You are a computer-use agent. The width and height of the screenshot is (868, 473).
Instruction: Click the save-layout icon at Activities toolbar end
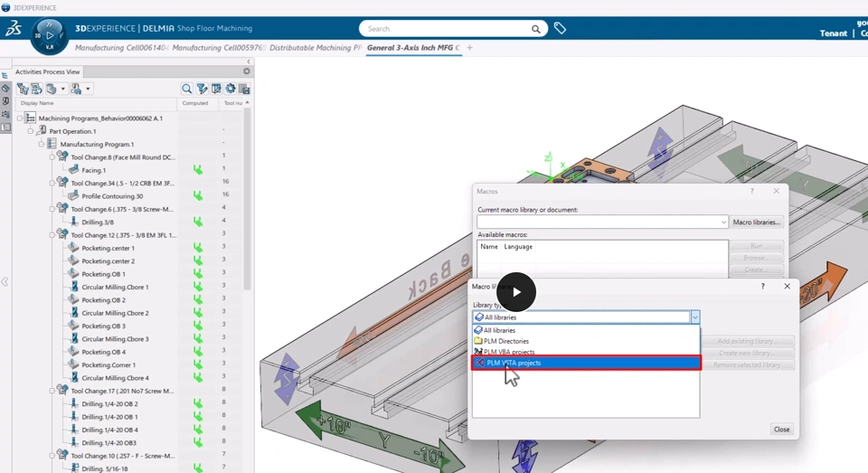244,89
